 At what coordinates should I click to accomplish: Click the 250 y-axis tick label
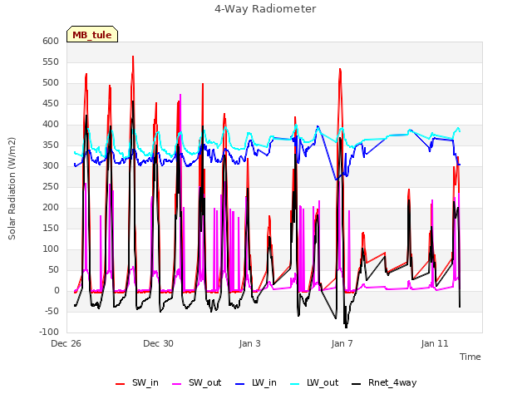pos(51,186)
